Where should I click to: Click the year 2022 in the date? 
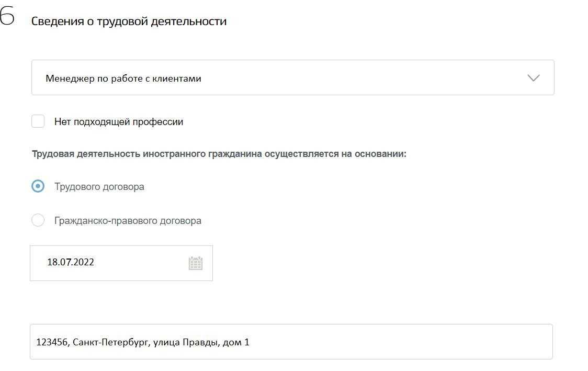pos(84,263)
